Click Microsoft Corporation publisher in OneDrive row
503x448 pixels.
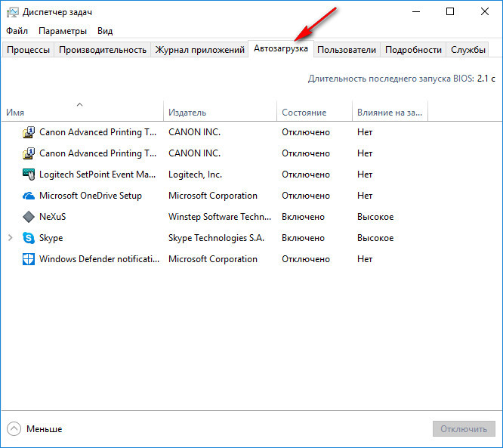(213, 196)
